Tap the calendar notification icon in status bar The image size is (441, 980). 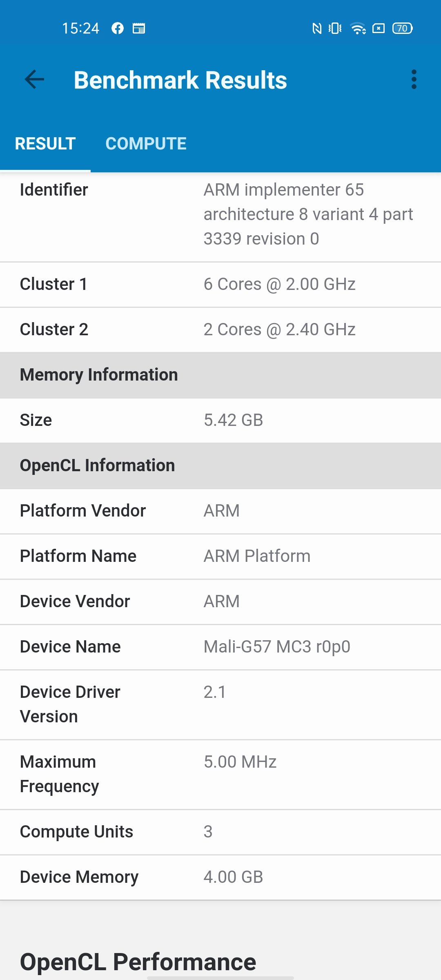pos(139,28)
